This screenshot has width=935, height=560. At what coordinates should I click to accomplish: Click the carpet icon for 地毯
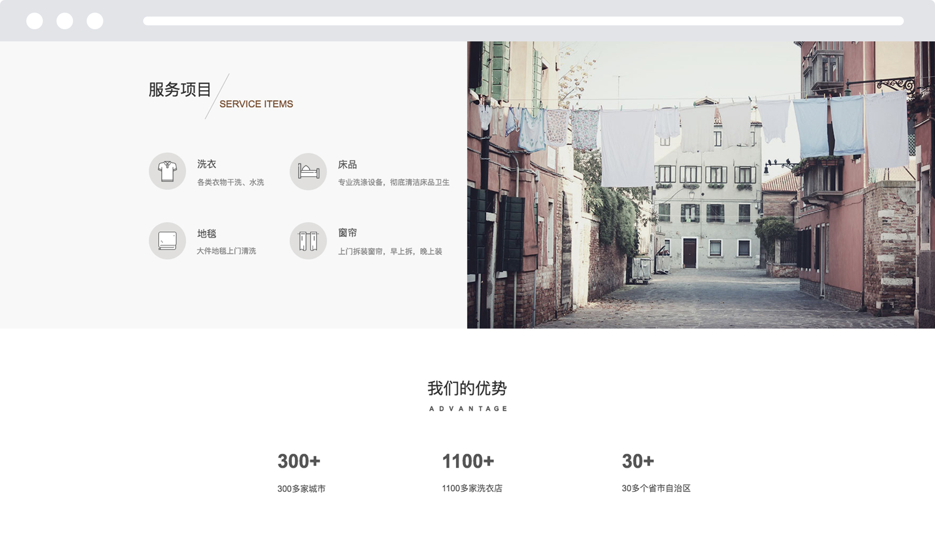[x=167, y=241]
